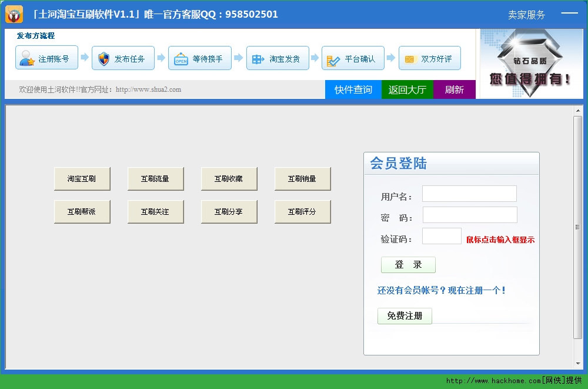Viewport: 588px width, 389px height.
Task: Focus the 用户名 input field
Action: point(469,194)
